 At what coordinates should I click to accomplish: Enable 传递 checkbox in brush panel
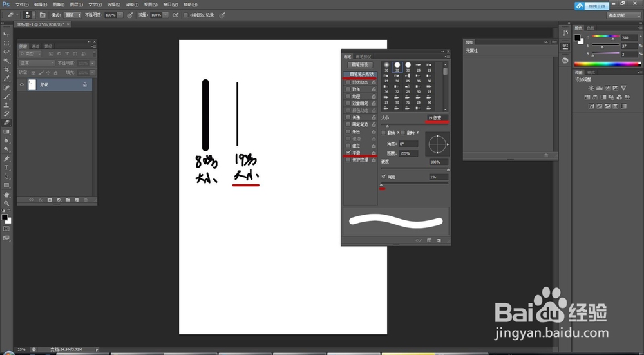[x=348, y=117]
